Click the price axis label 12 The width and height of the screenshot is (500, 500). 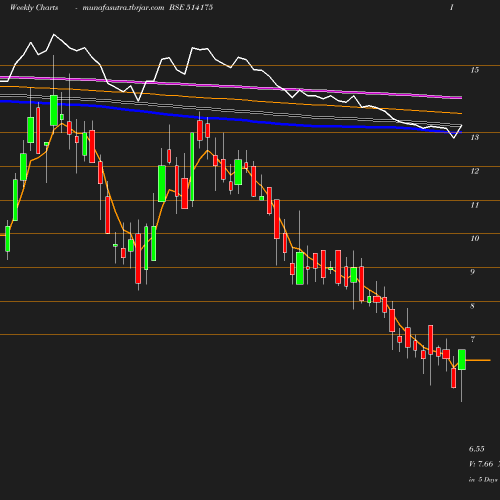pyautogui.click(x=475, y=171)
